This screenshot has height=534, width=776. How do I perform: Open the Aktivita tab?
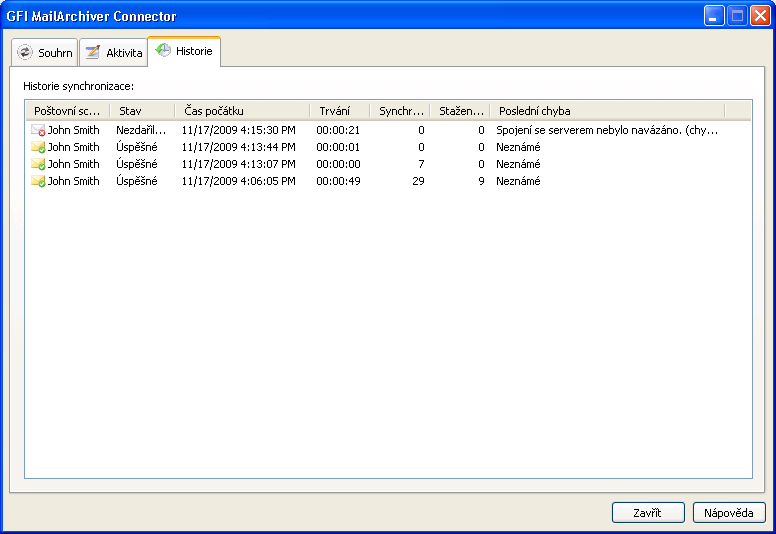pyautogui.click(x=114, y=52)
